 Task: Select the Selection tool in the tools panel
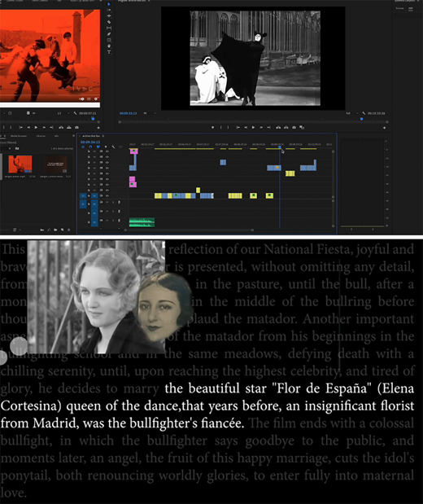109,4
